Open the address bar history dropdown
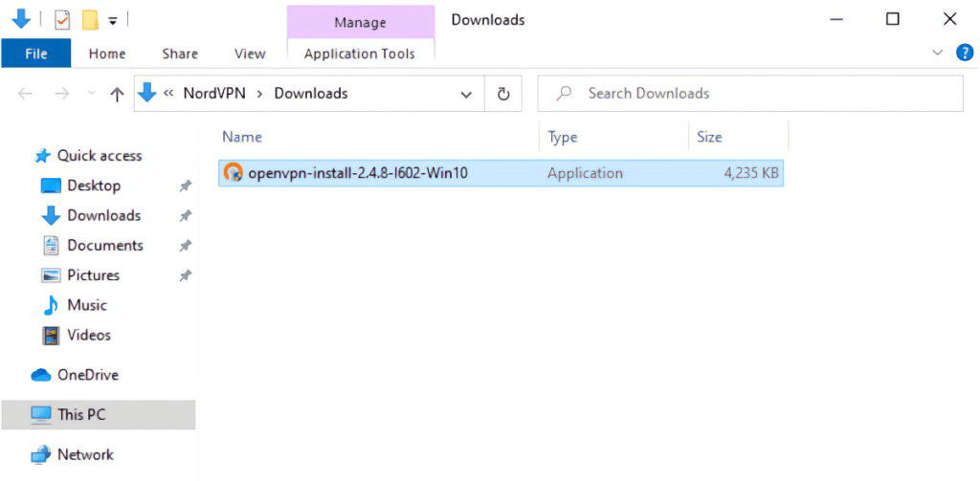This screenshot has height=481, width=980. 466,95
